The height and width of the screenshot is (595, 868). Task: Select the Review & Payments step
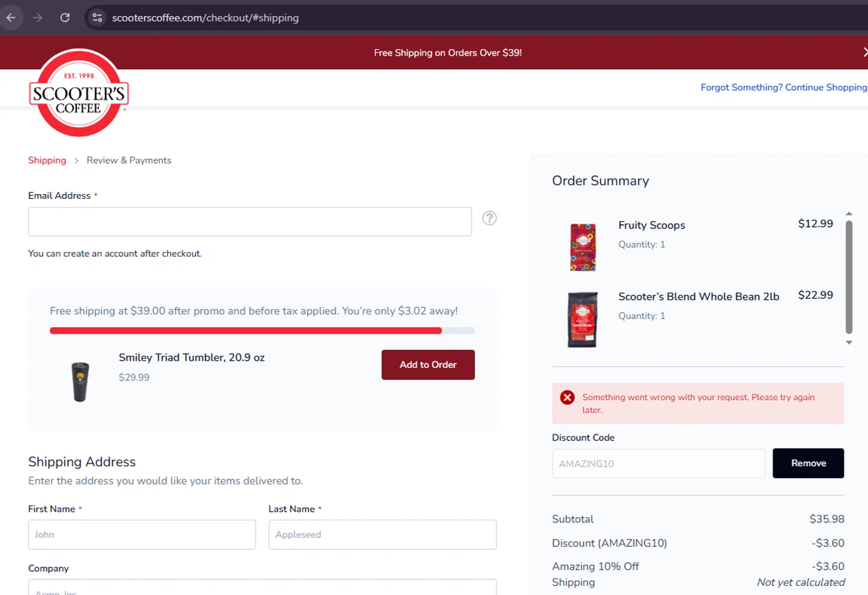tap(129, 160)
